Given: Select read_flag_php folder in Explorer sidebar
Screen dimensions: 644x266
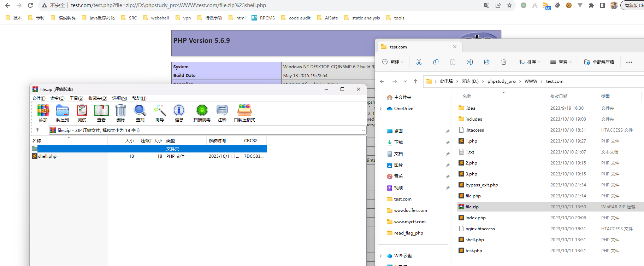Looking at the screenshot, I should pos(405,233).
